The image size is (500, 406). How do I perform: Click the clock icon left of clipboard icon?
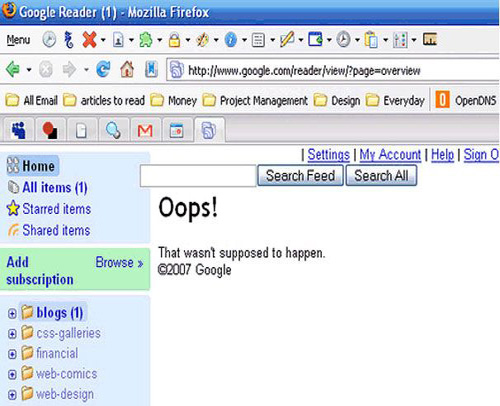(x=343, y=40)
